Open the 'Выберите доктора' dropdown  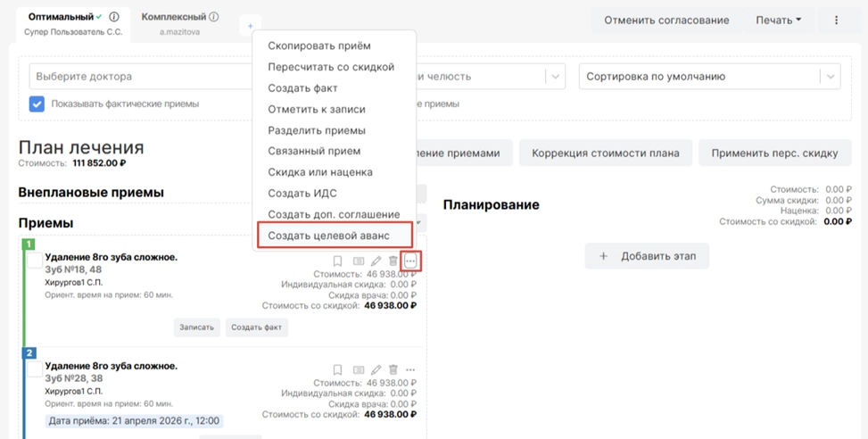(x=143, y=77)
